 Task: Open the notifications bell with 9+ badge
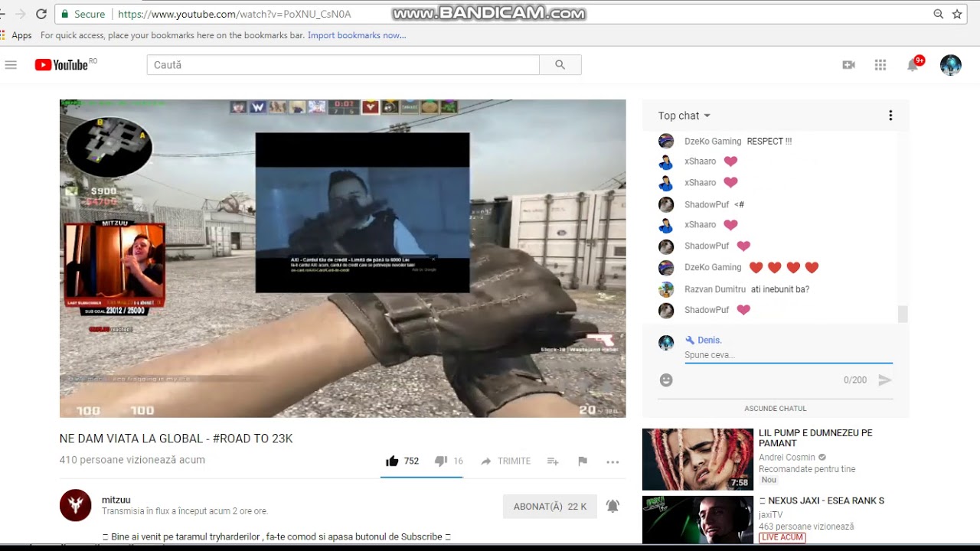pyautogui.click(x=914, y=64)
